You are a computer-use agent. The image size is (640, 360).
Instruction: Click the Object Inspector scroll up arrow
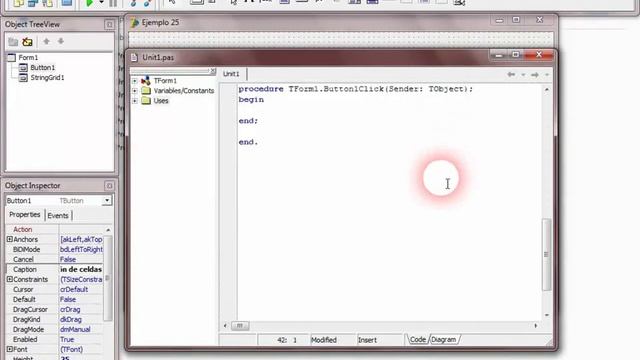pos(108,230)
